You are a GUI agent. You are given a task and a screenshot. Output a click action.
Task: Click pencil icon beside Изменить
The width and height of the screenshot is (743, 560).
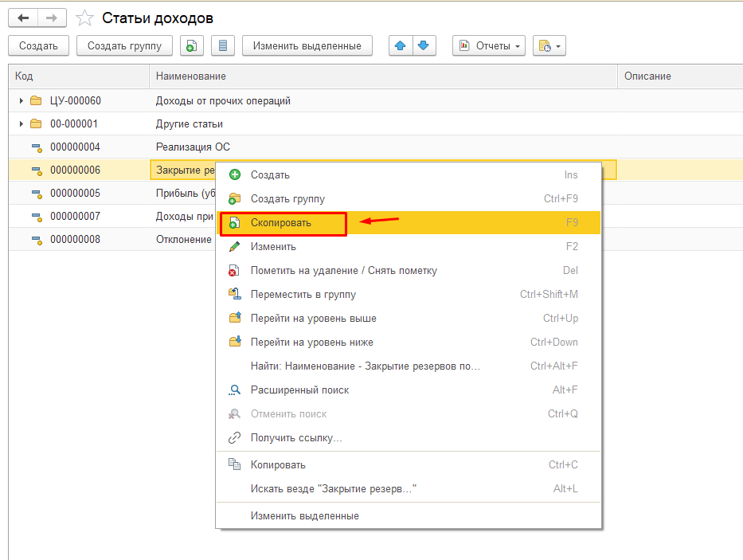(235, 247)
